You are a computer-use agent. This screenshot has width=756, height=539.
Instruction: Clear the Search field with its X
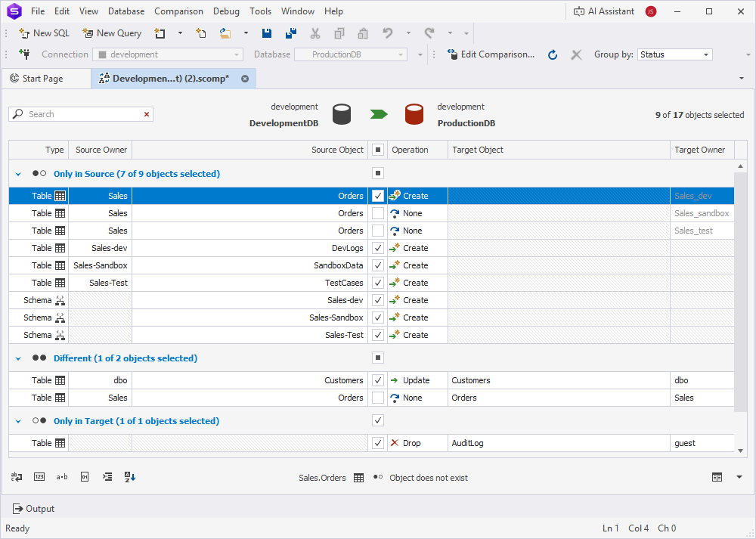click(x=147, y=113)
